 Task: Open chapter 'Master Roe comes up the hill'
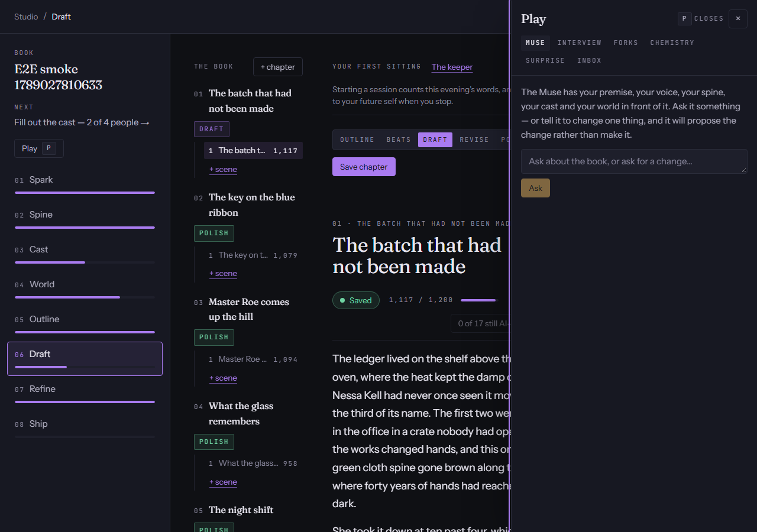249,309
